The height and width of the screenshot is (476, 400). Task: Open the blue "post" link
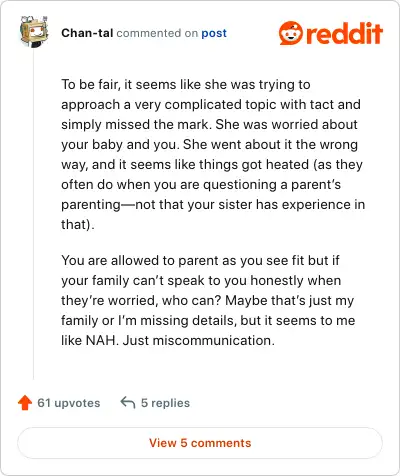tap(214, 33)
